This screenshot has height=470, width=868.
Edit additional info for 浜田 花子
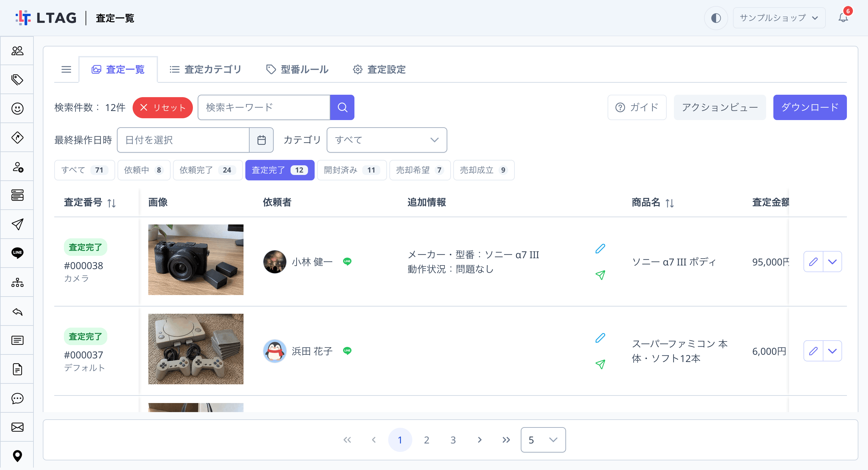click(600, 338)
